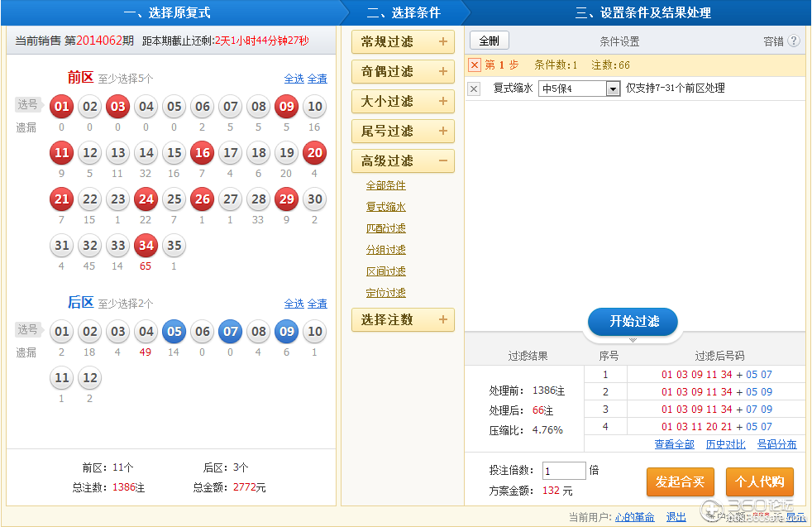The width and height of the screenshot is (812, 527).
Task: Click front-zone 全选 link
Action: (x=294, y=79)
